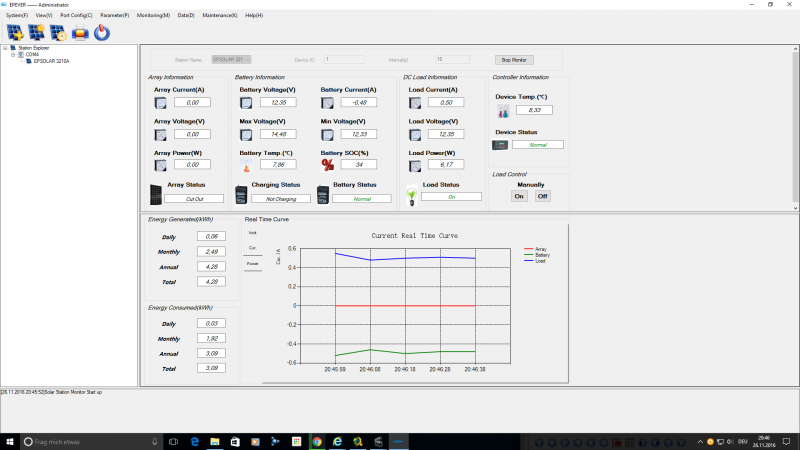Click the Array Status Cut Out field
The image size is (800, 450).
click(194, 199)
